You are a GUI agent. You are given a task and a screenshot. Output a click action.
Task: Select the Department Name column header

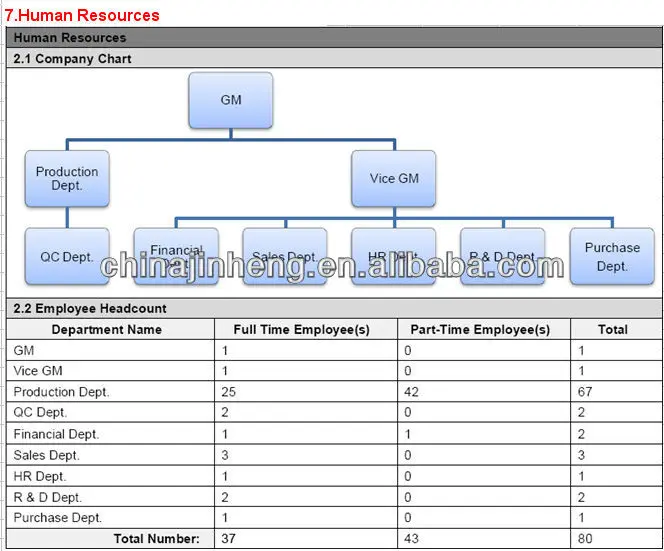click(x=107, y=329)
